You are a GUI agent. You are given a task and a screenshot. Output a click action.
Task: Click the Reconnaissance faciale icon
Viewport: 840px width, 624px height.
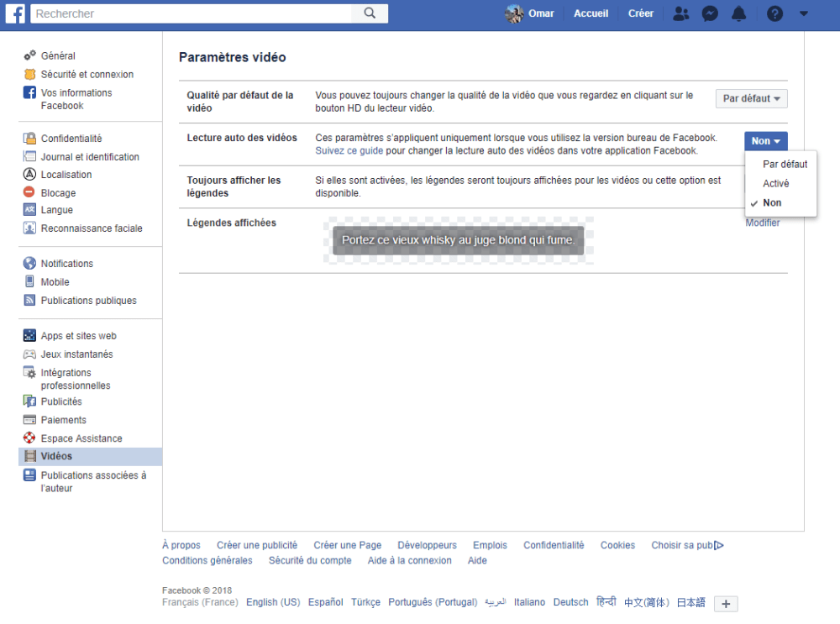(x=29, y=228)
